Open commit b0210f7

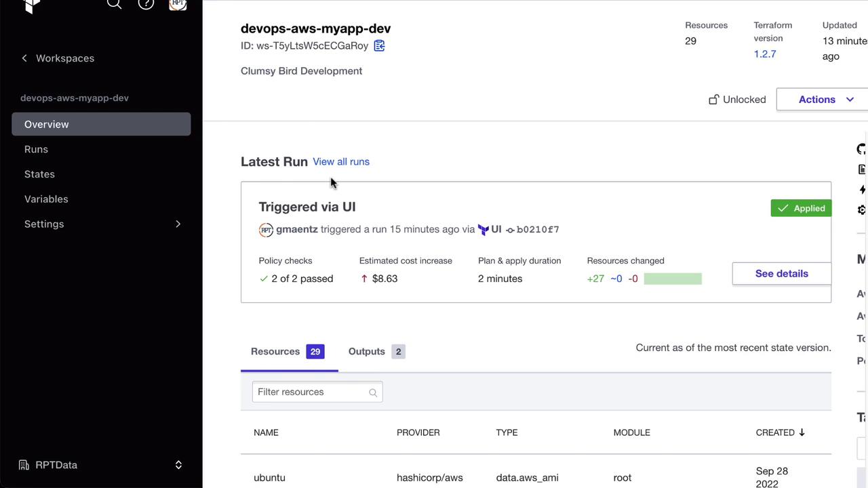click(x=538, y=230)
